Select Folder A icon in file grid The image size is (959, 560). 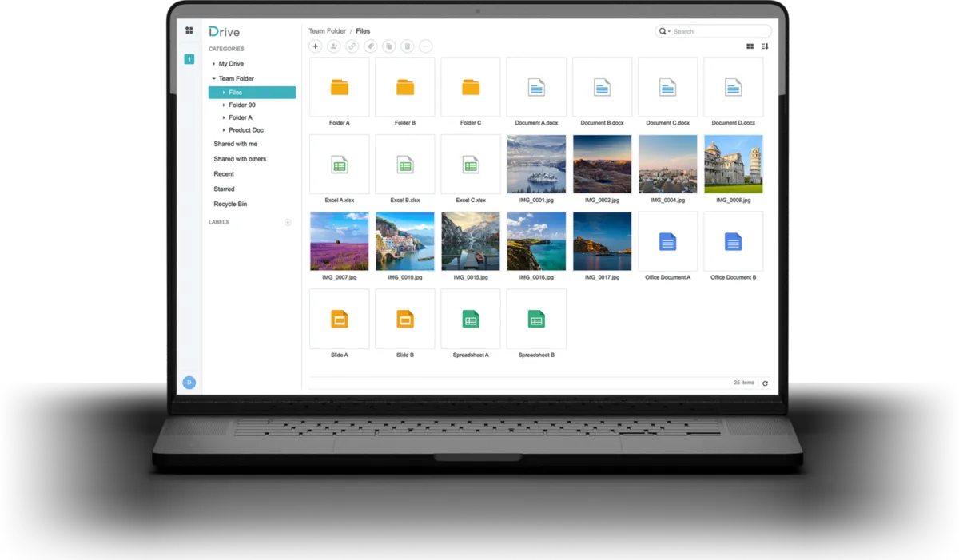point(340,87)
